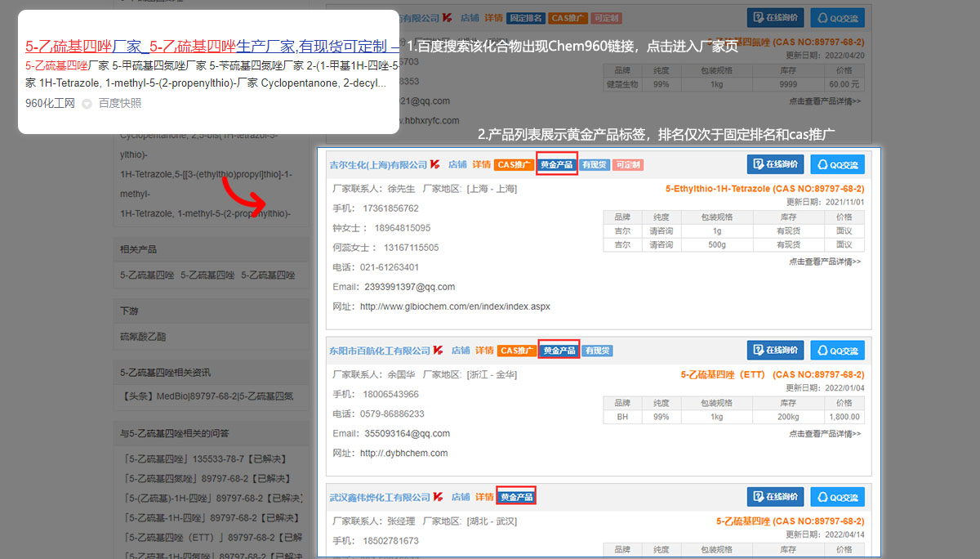Click the CAS推广 tag of 东阳市百航化工
980x559 pixels.
pyautogui.click(x=517, y=351)
